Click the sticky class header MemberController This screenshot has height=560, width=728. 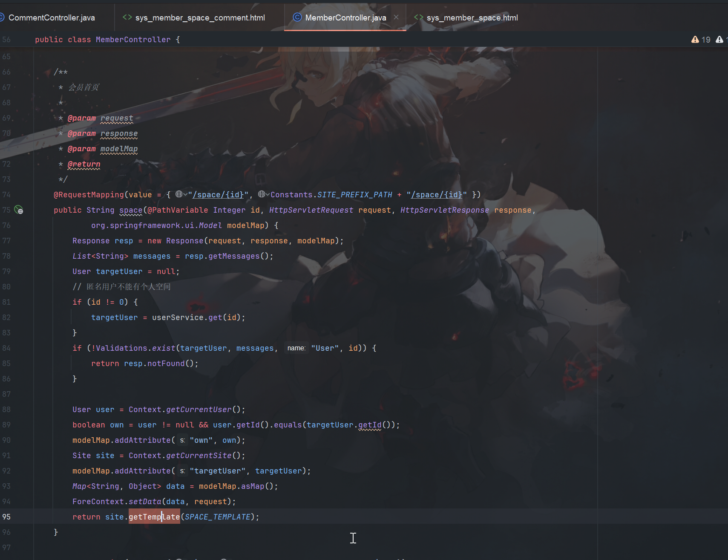[133, 40]
